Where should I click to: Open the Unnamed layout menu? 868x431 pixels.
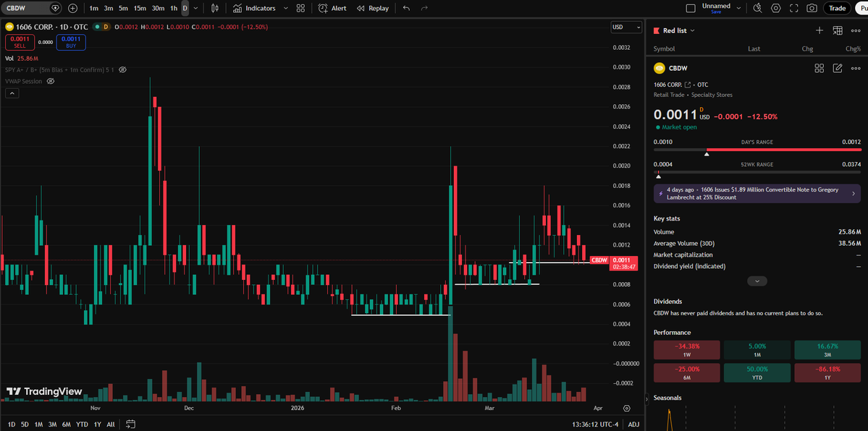720,8
